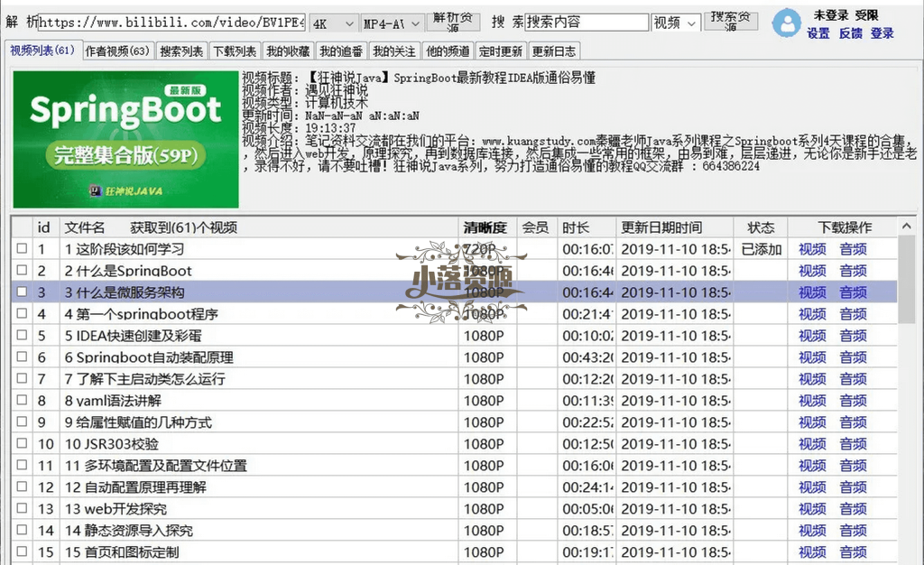Select row '11 多环境配置及配置文件位置'

pos(454,466)
